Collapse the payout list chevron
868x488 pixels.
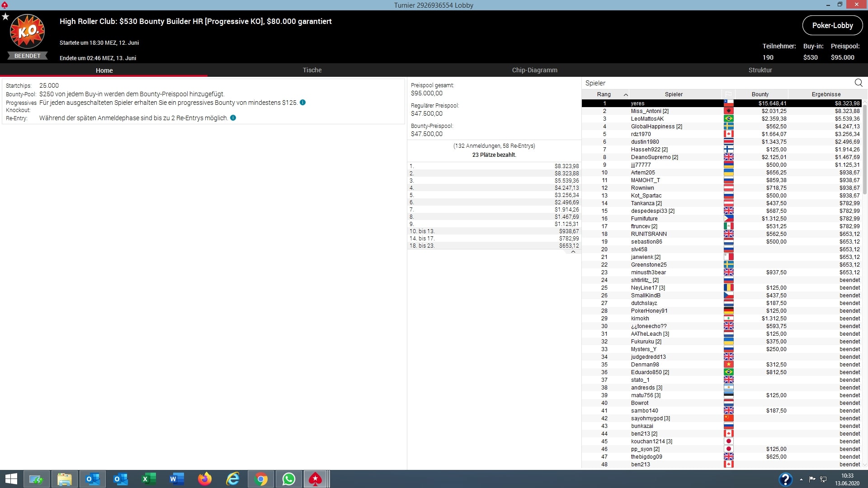click(x=573, y=252)
